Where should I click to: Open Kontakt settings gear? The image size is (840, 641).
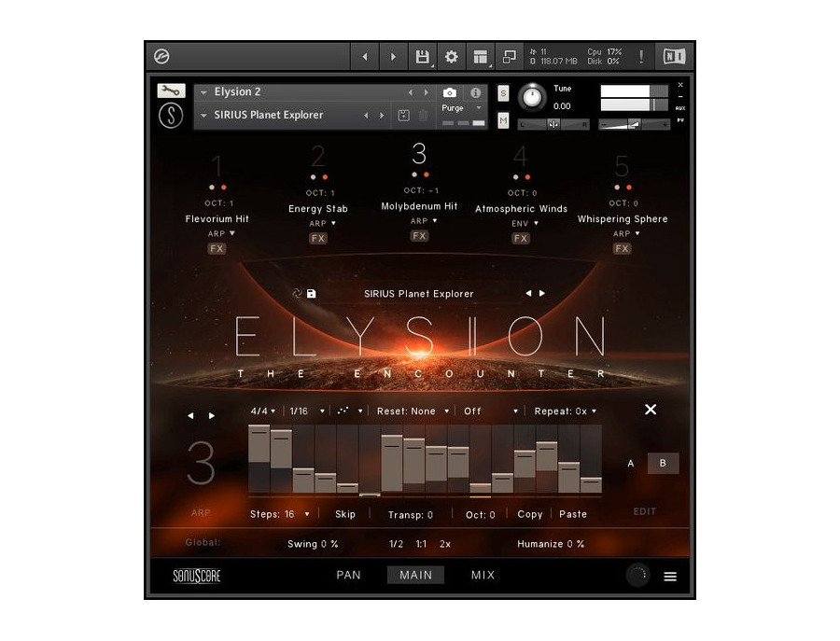click(452, 56)
